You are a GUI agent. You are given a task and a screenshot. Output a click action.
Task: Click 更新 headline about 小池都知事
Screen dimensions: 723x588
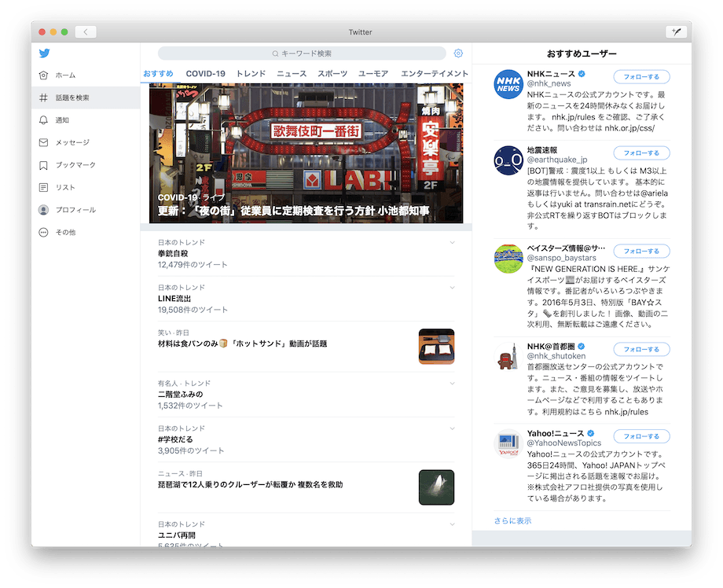pyautogui.click(x=294, y=211)
